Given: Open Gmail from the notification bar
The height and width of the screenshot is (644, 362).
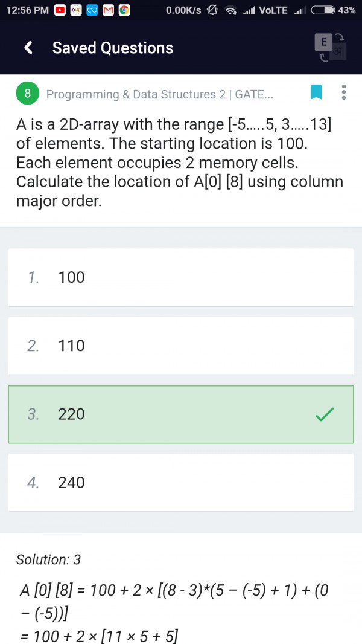Looking at the screenshot, I should [x=107, y=10].
